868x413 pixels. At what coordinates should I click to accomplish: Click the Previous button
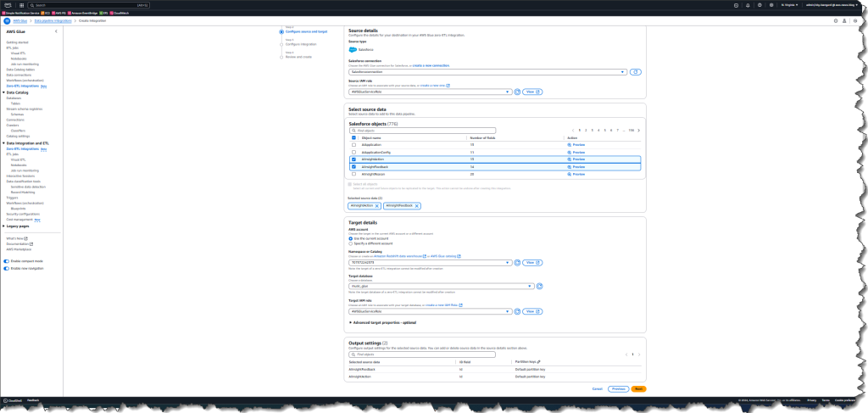[x=618, y=389]
